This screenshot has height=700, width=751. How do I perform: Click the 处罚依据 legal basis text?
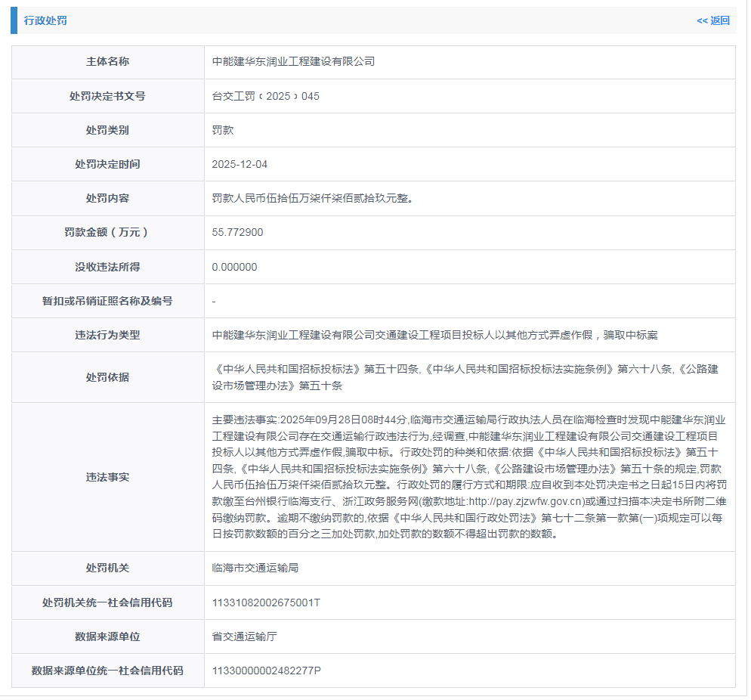click(465, 377)
